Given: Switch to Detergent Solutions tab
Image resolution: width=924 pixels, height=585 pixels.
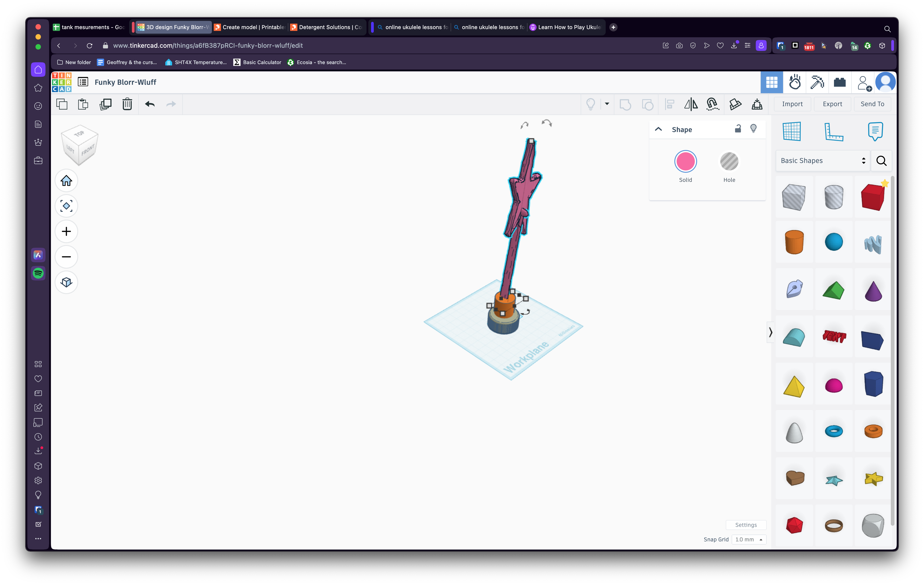Looking at the screenshot, I should pos(326,27).
